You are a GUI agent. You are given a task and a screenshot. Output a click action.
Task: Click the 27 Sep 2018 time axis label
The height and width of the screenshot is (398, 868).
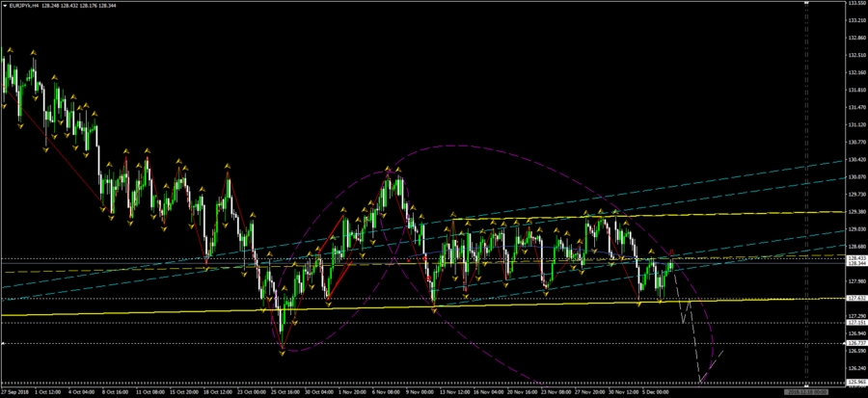[x=14, y=392]
